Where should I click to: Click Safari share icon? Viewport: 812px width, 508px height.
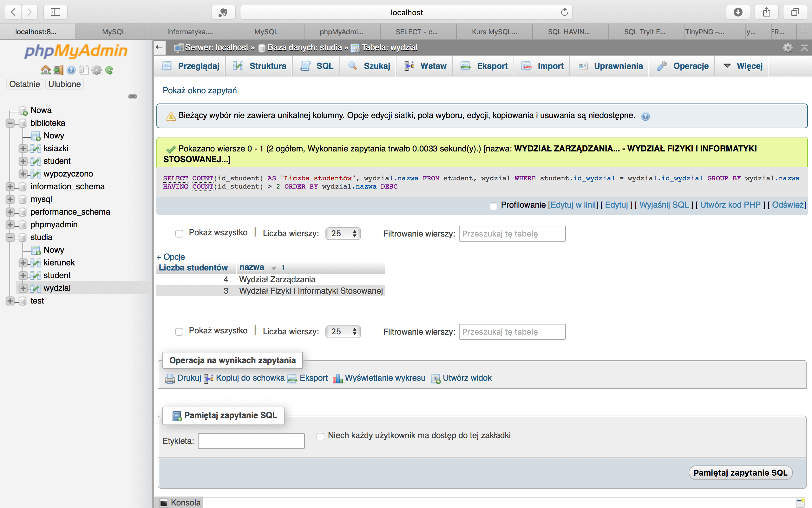coord(766,12)
